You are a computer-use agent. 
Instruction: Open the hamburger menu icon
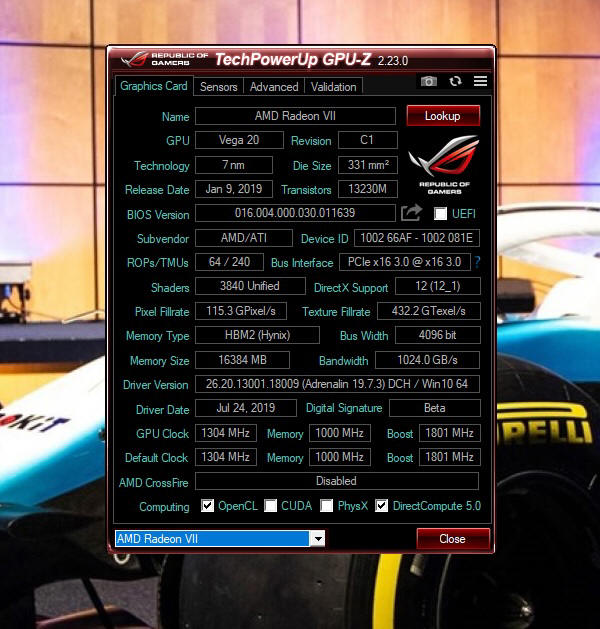(480, 81)
